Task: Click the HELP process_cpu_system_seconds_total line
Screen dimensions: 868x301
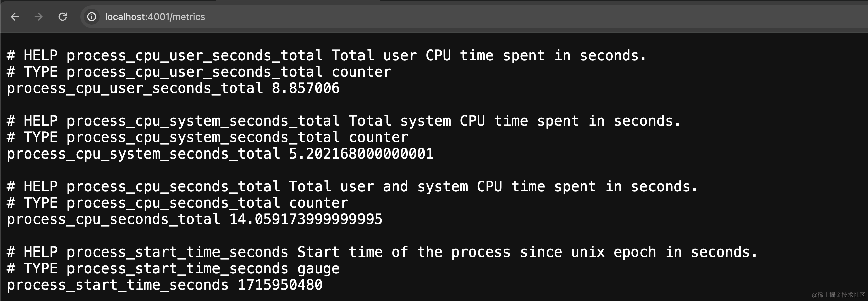Action: click(x=343, y=121)
